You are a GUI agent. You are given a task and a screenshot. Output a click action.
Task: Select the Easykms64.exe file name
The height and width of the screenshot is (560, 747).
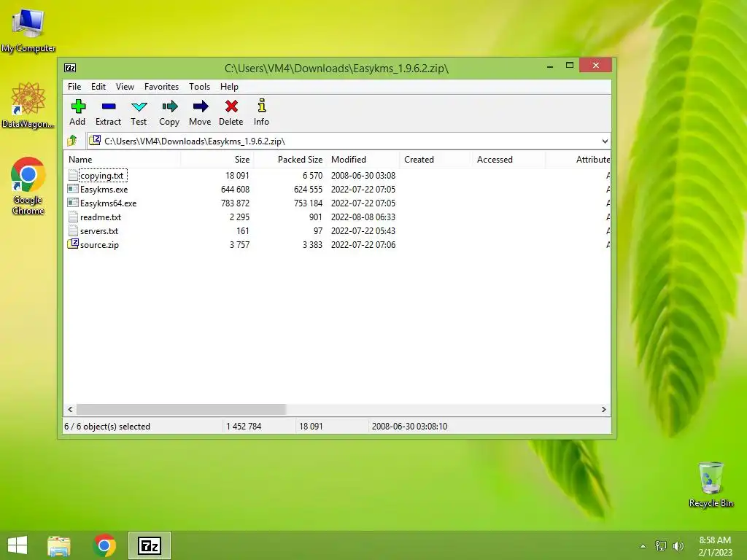108,203
